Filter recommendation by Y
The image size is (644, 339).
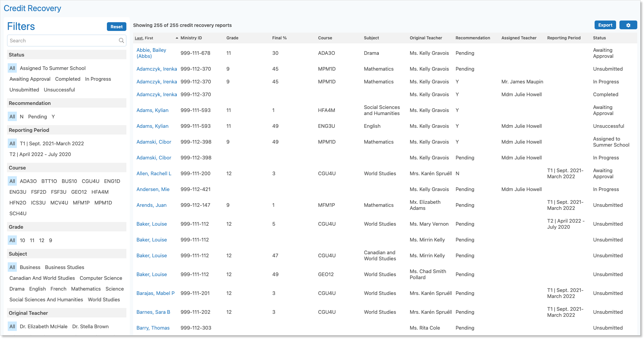(x=53, y=117)
